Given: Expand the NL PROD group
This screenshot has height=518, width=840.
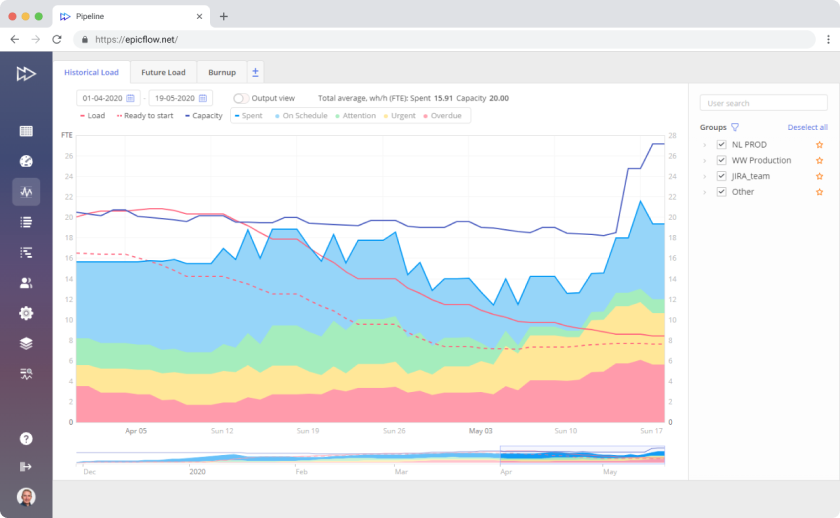Looking at the screenshot, I should 705,145.
